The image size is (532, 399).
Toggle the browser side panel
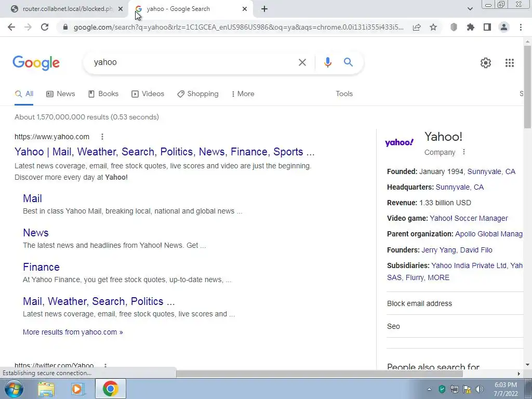(487, 27)
